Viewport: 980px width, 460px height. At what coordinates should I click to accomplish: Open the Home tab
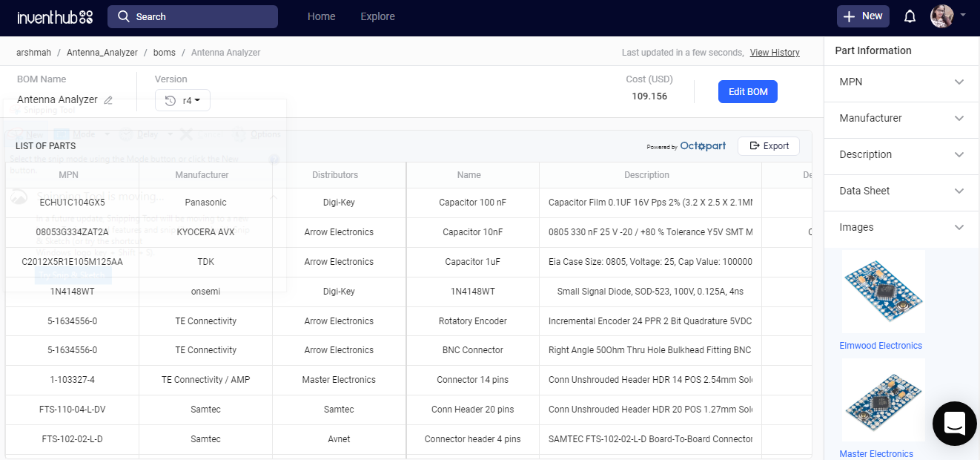pos(321,16)
